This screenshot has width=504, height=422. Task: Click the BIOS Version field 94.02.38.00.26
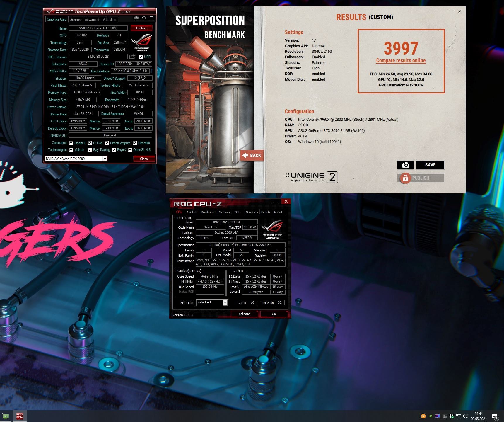98,57
